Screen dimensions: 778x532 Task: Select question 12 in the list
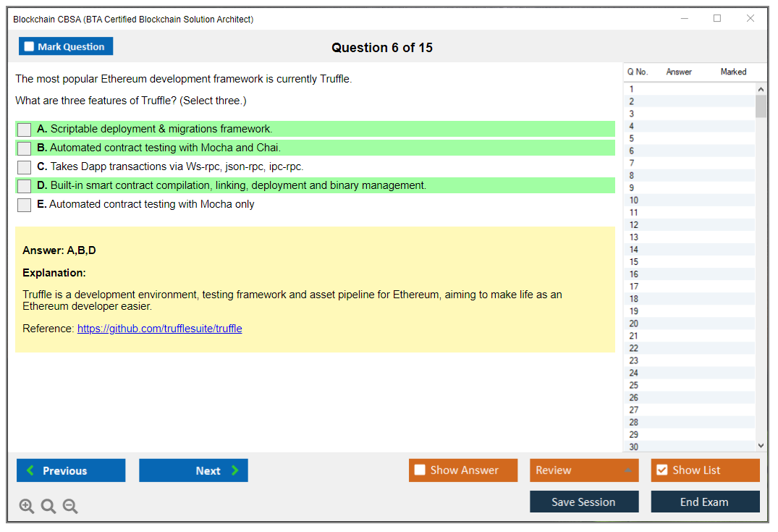(634, 225)
